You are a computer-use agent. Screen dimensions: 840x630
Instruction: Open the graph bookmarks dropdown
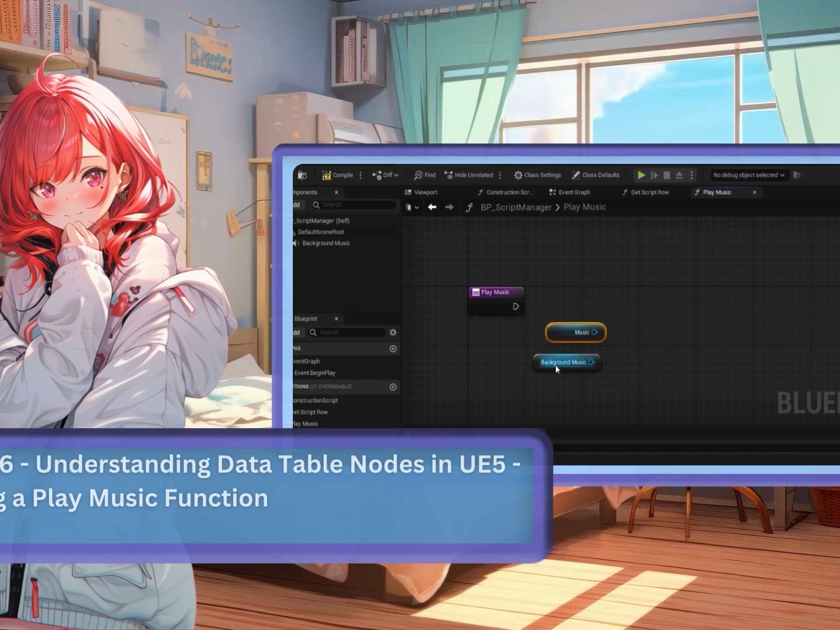(x=412, y=207)
